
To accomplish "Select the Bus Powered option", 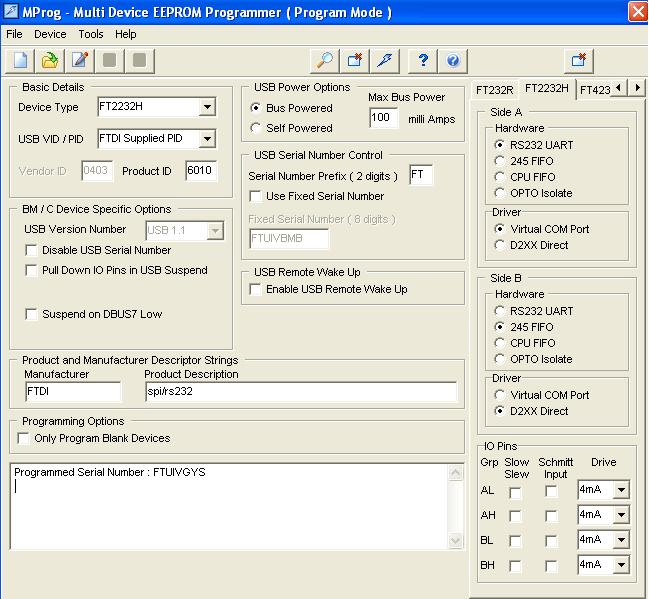I will tap(256, 108).
